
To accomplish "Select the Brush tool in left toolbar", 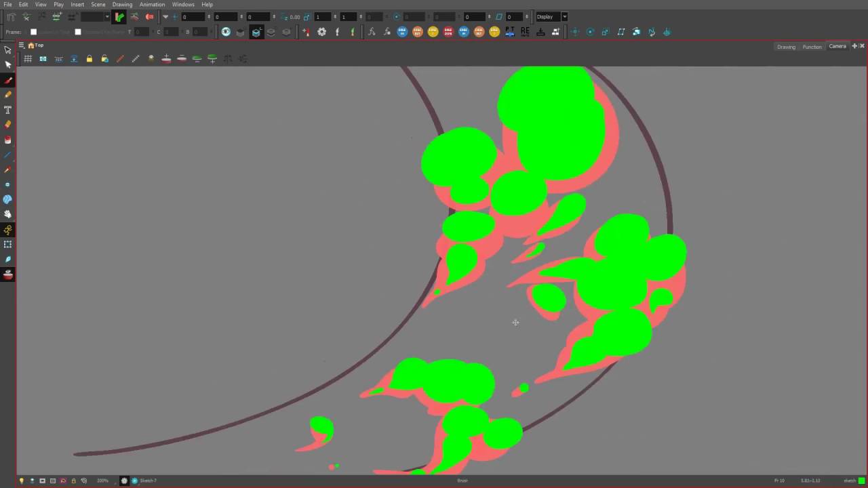I will (x=8, y=80).
